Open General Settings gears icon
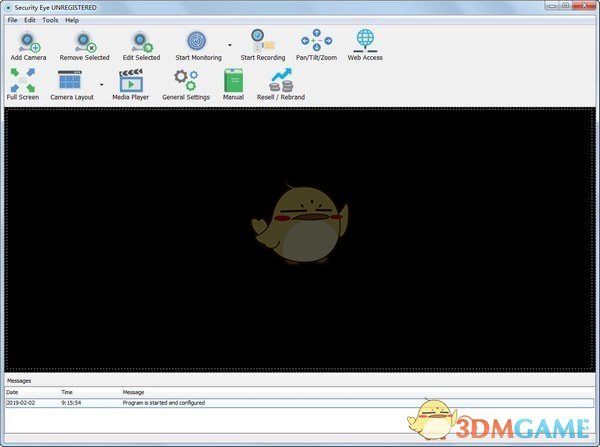Viewport: 600px width, 447px height. pyautogui.click(x=186, y=80)
